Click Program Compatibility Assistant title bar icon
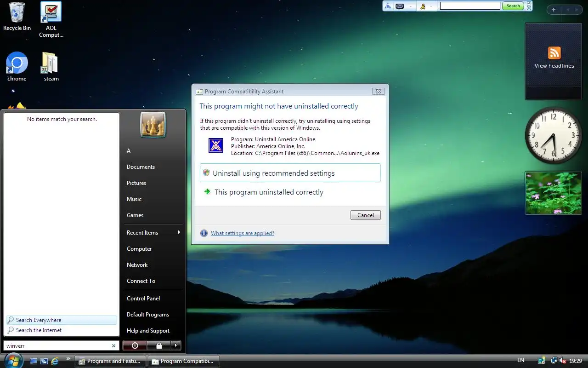 [x=199, y=92]
